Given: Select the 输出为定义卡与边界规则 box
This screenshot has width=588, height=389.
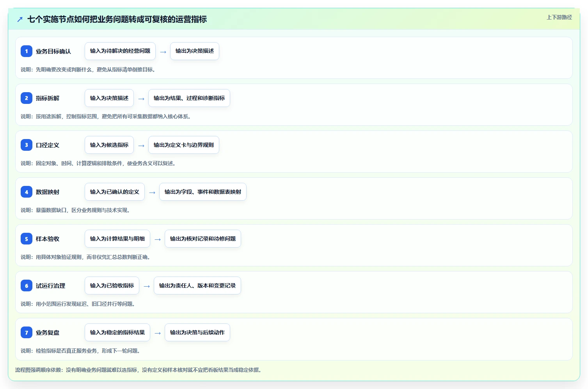Looking at the screenshot, I should click(184, 145).
